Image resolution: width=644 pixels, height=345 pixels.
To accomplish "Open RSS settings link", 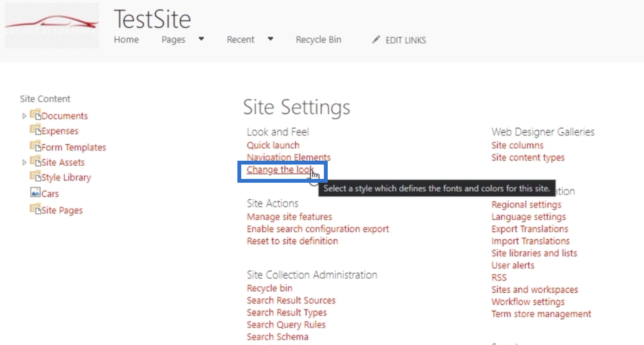I will point(499,277).
